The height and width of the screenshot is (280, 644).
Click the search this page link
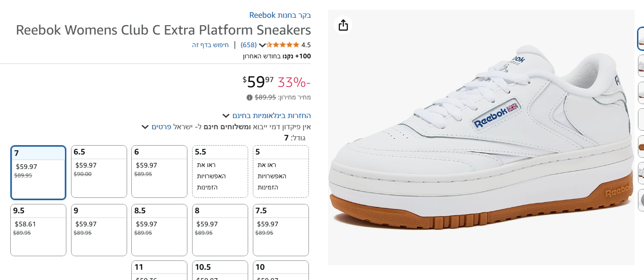click(210, 45)
